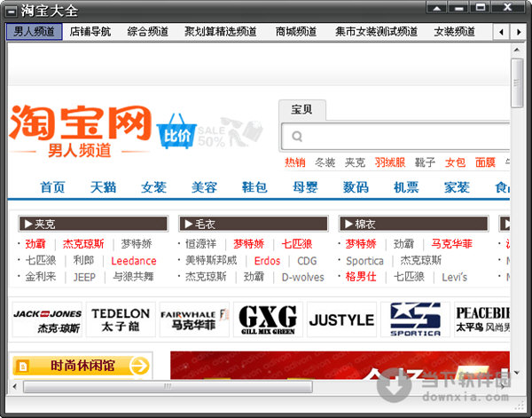Open the 马克华菲 text link under 棉衣
532x418 pixels.
[x=451, y=244]
